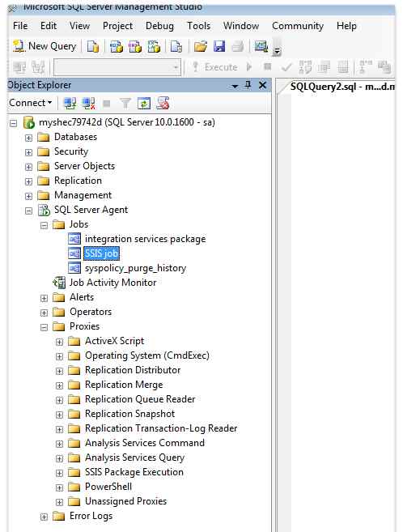Refresh the Object Explorer tree
The image size is (403, 532).
click(144, 103)
